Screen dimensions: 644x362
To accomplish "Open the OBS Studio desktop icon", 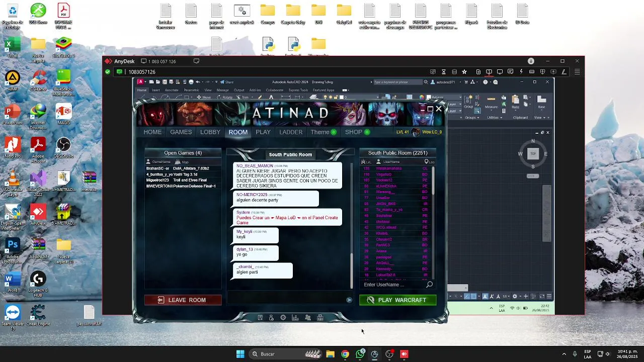I will point(63,148).
